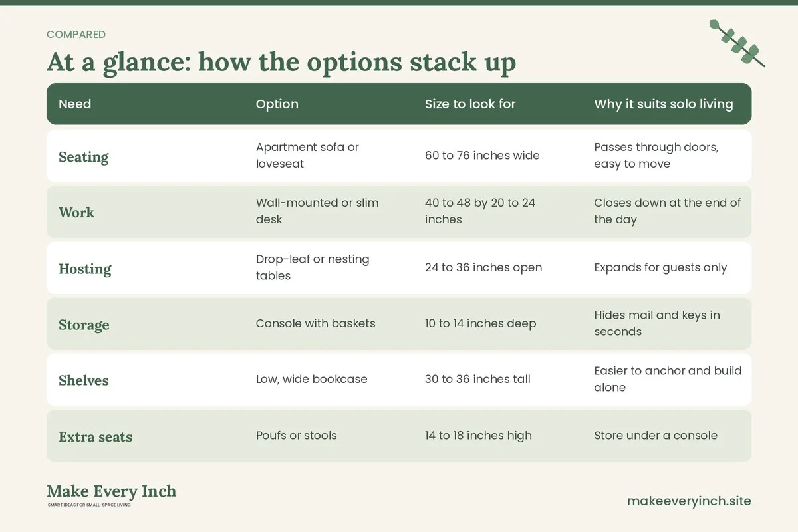Image resolution: width=798 pixels, height=532 pixels.
Task: Select the Extra seats row label
Action: [x=96, y=437]
